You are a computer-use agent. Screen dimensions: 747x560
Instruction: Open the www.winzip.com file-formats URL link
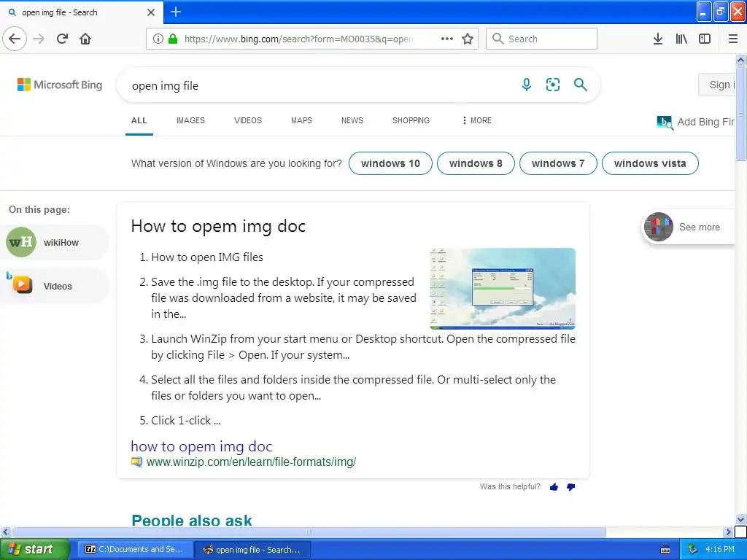click(x=251, y=462)
